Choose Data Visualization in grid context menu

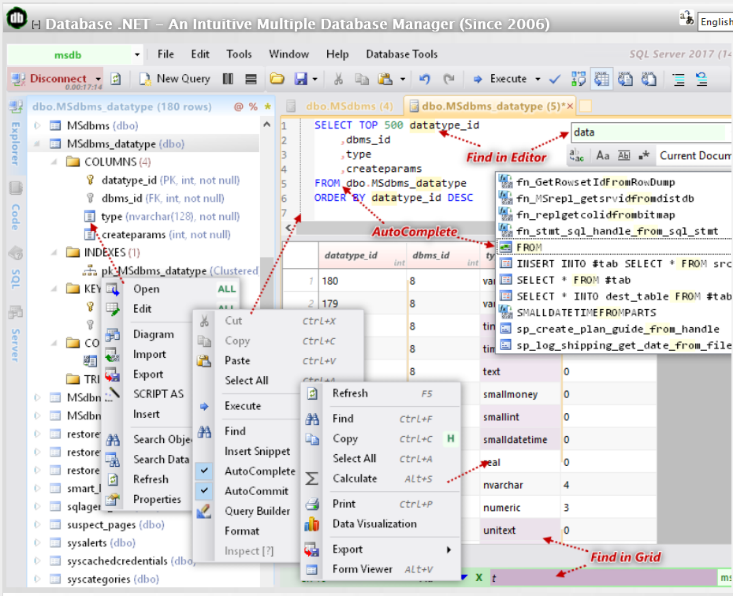[x=374, y=524]
